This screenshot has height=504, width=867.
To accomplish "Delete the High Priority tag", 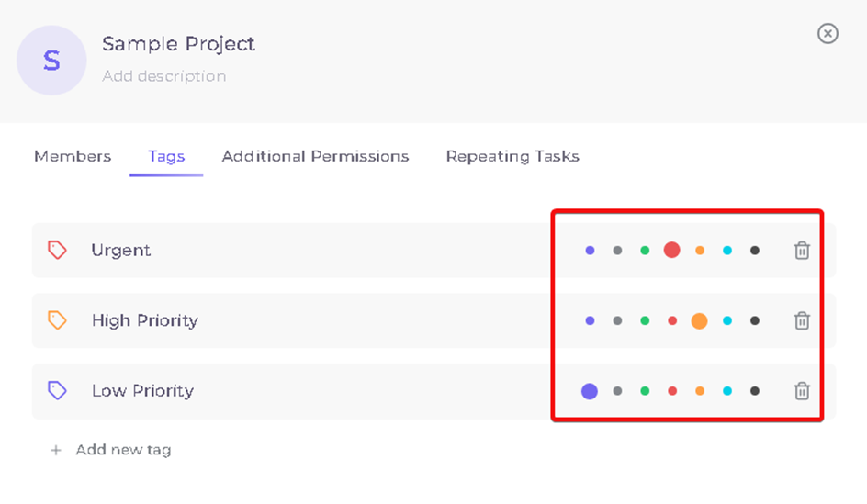I will point(802,320).
